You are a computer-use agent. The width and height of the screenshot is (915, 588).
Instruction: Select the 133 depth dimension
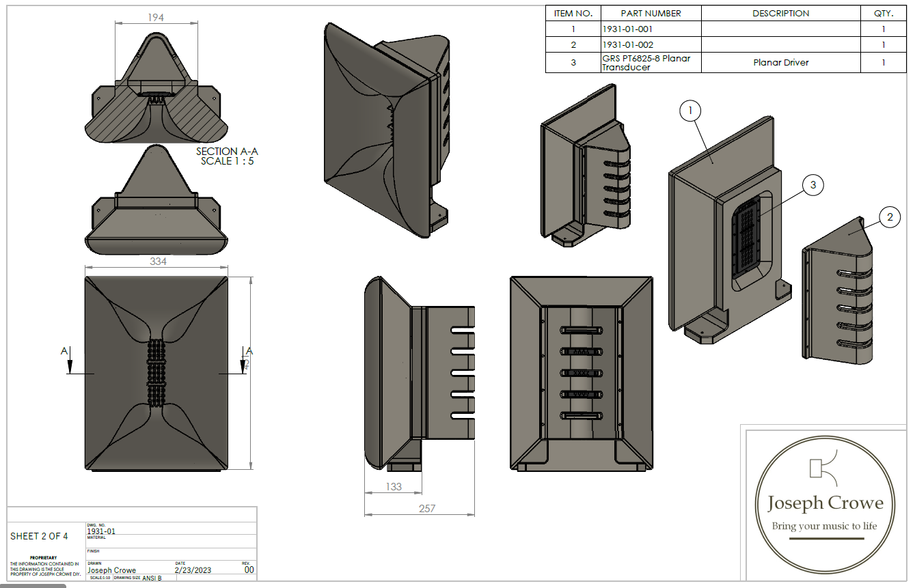pos(394,487)
